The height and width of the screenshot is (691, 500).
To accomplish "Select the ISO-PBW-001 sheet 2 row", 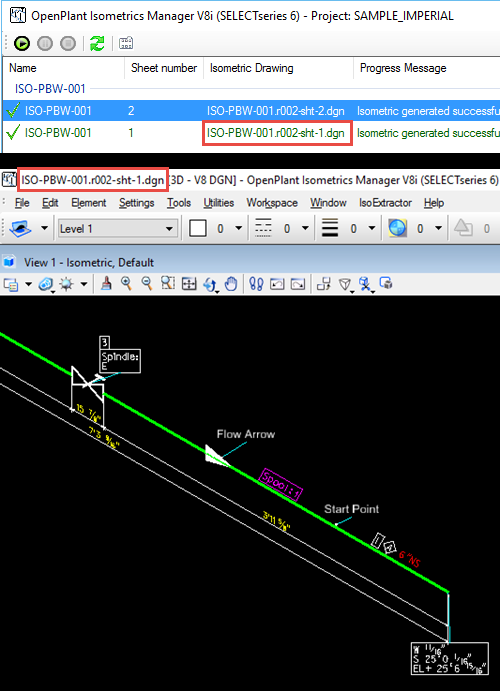I will pyautogui.click(x=252, y=111).
